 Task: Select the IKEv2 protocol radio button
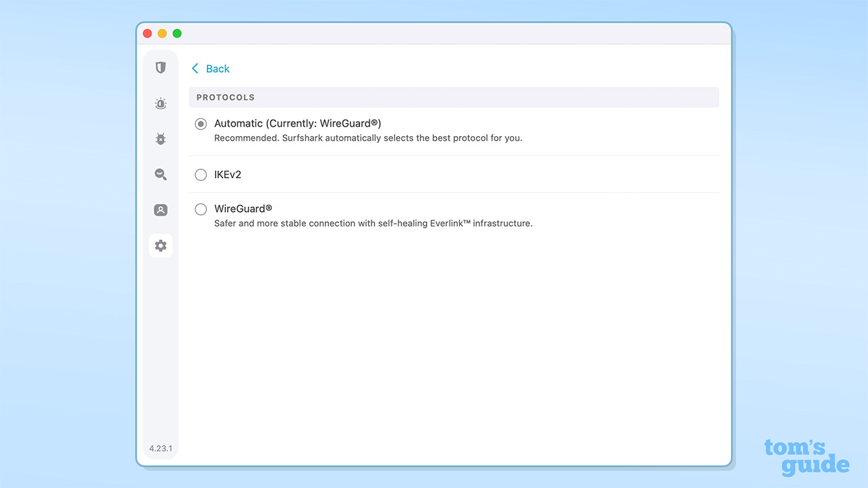[201, 174]
